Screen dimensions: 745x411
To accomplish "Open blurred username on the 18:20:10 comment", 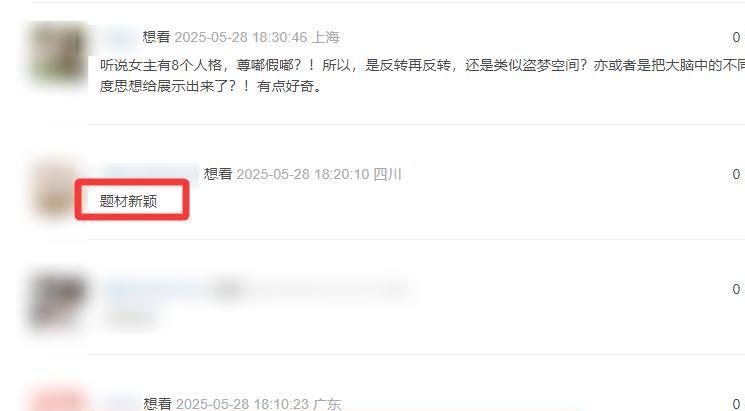I will click(x=150, y=173).
